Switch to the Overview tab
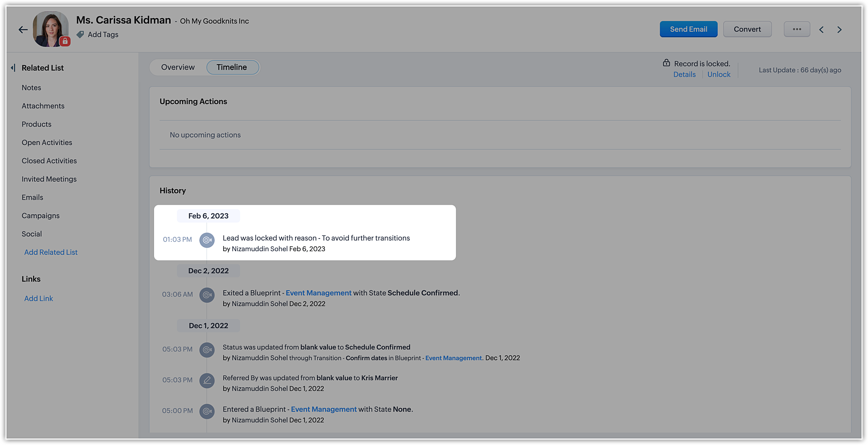This screenshot has width=868, height=445. point(178,67)
